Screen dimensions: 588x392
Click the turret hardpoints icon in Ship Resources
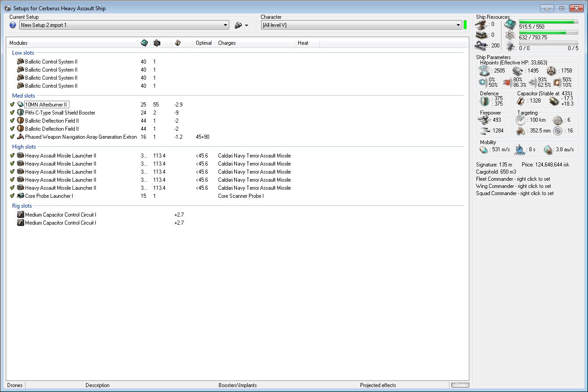click(481, 24)
